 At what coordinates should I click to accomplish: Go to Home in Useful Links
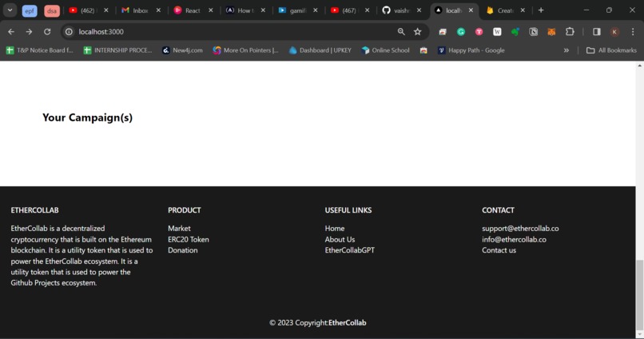coord(335,228)
